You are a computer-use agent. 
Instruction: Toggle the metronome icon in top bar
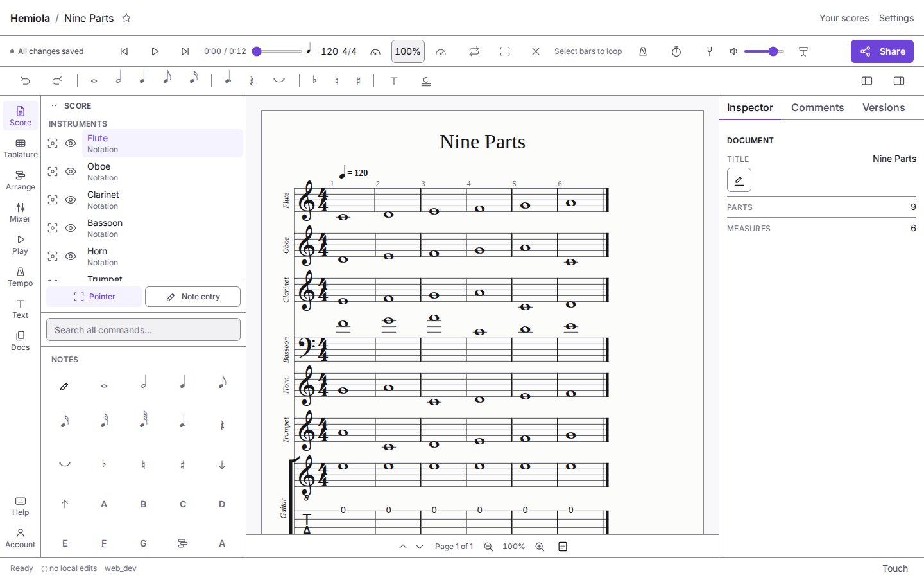click(x=643, y=51)
